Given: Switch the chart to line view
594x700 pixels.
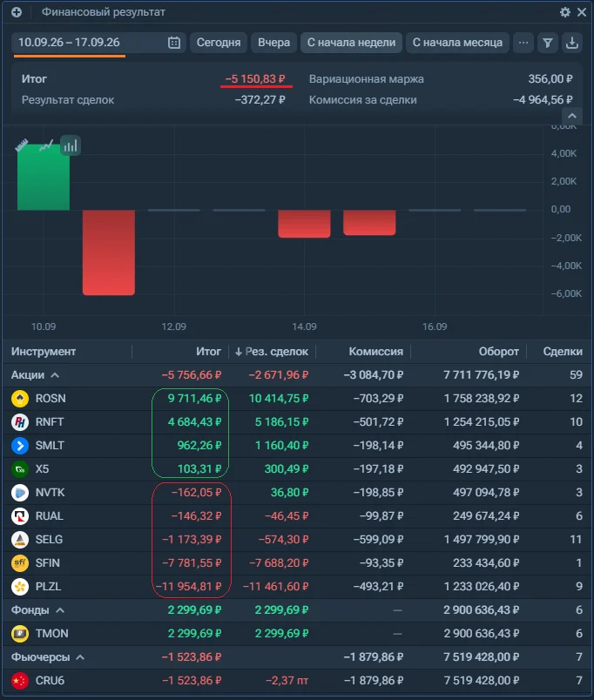Looking at the screenshot, I should (x=46, y=145).
